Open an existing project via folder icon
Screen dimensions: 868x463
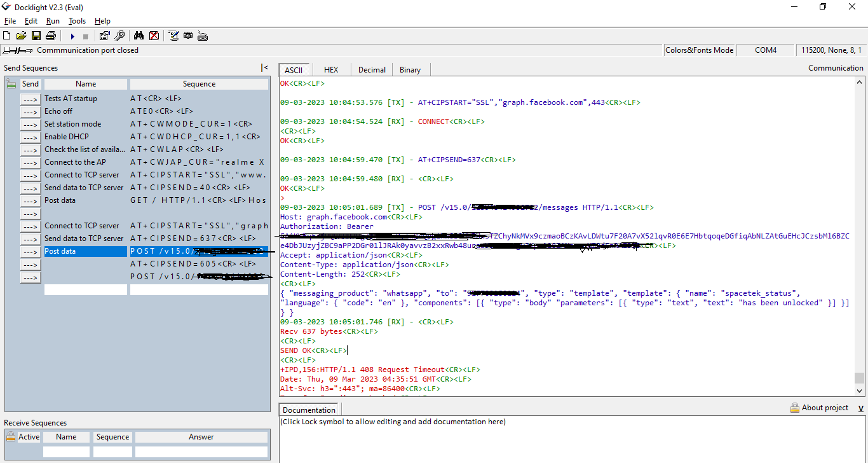click(x=21, y=36)
